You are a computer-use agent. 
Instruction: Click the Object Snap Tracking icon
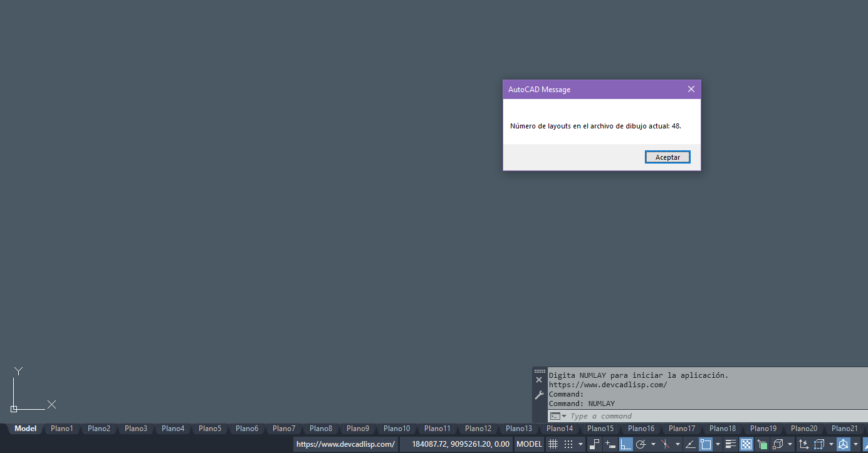(x=690, y=444)
